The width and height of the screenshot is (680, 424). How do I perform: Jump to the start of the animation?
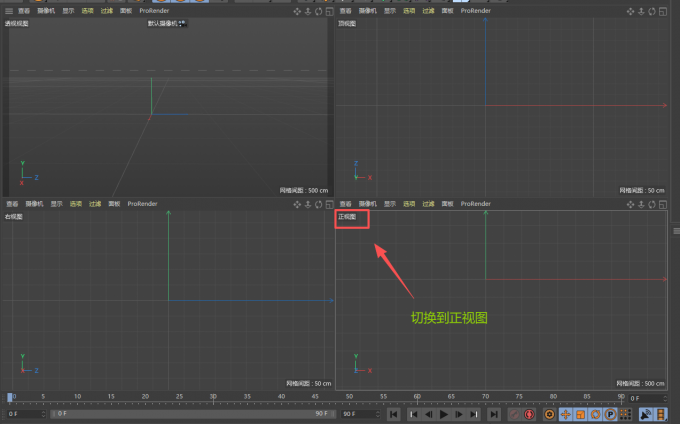coord(394,414)
